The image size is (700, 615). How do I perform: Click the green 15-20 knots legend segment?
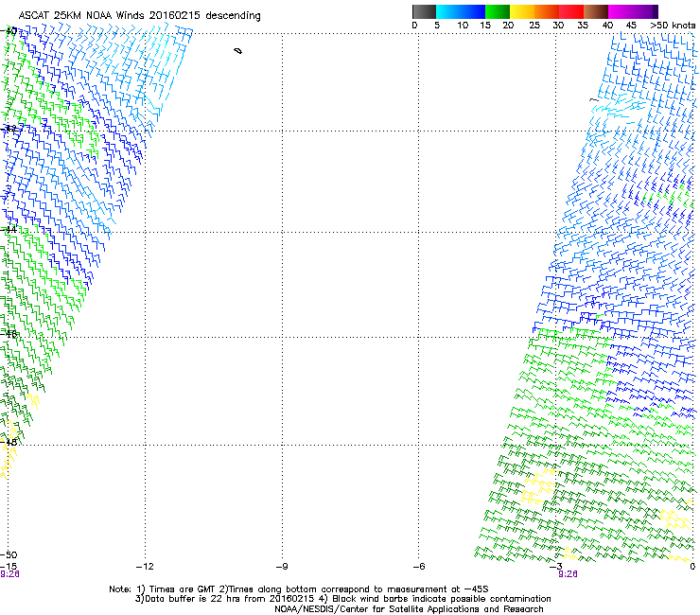498,11
